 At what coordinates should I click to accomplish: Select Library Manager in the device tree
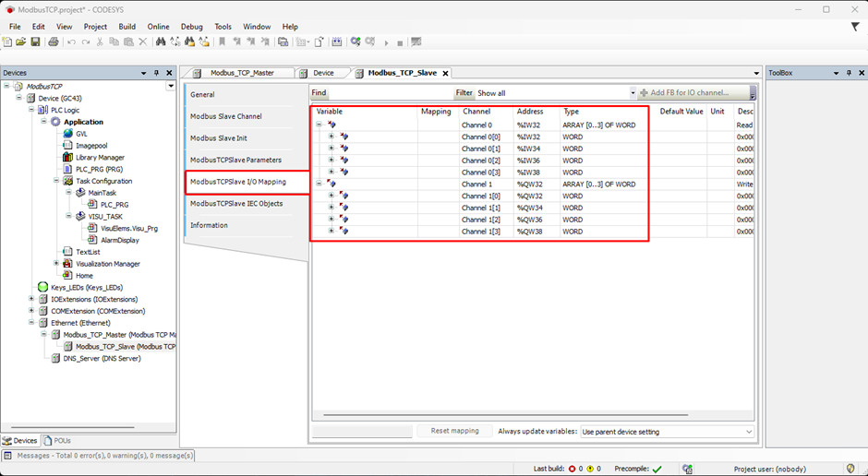pyautogui.click(x=93, y=158)
